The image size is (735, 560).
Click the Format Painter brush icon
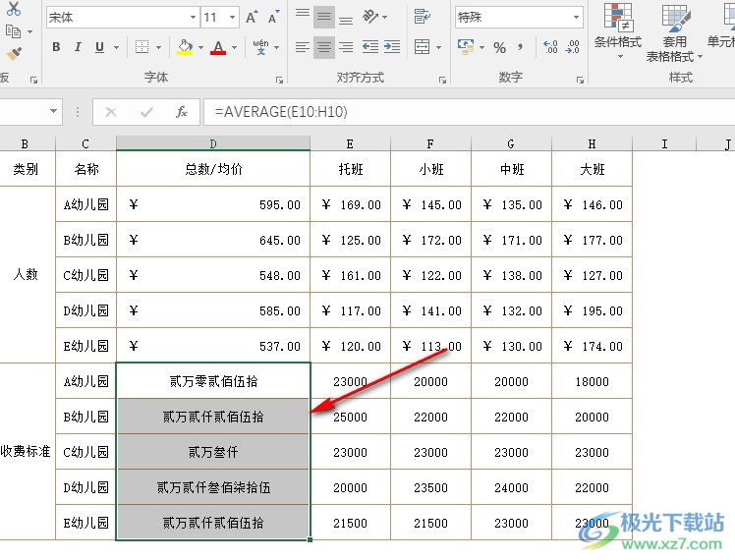pos(14,54)
